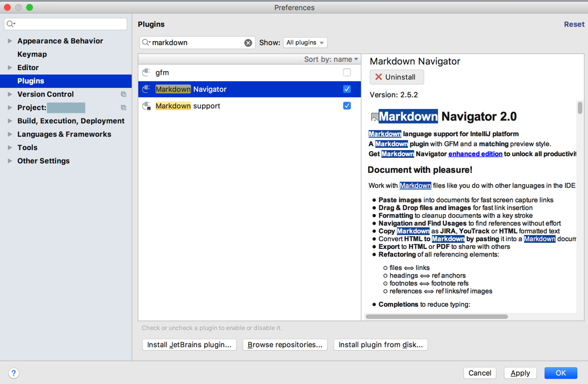Click the Version Control per-project copy icon
This screenshot has height=384, width=588.
click(123, 94)
